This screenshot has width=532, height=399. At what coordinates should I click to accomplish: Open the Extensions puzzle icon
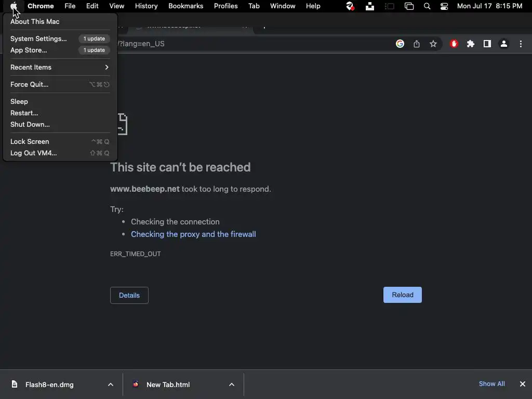click(471, 44)
